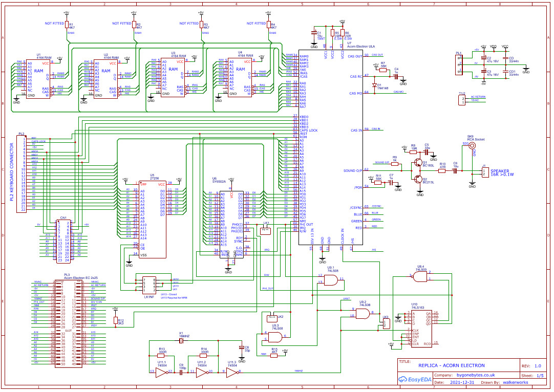Image resolution: width=554 pixels, height=392 pixels.
Task: Select the LK2 link symbol
Action: (x=272, y=318)
